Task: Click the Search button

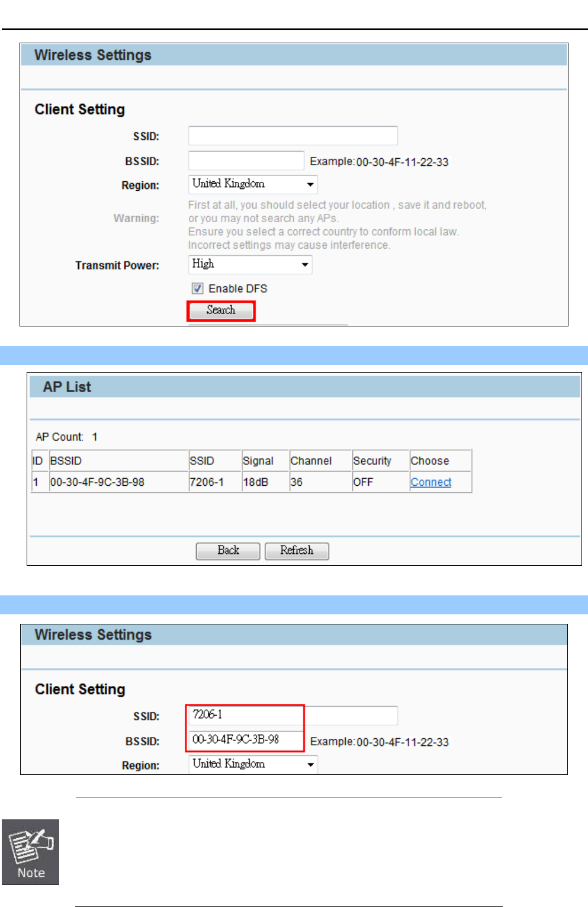Action: (221, 310)
